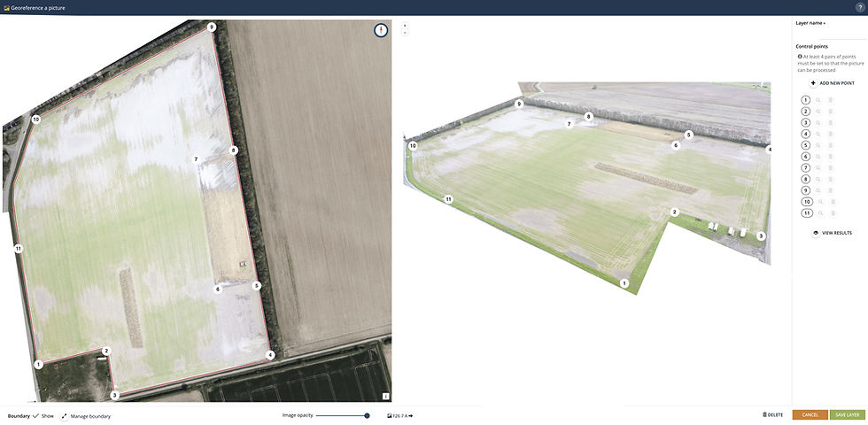
Task: Select control point 9 badge in list
Action: (806, 190)
